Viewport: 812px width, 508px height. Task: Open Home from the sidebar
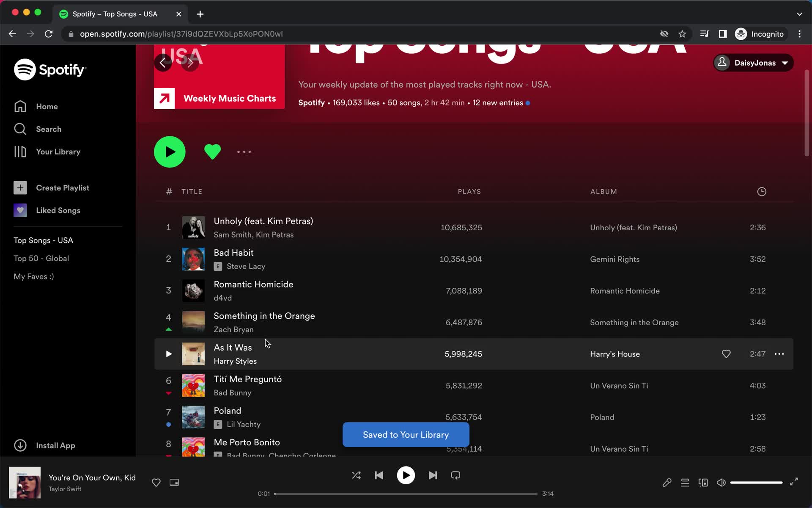(x=36, y=106)
